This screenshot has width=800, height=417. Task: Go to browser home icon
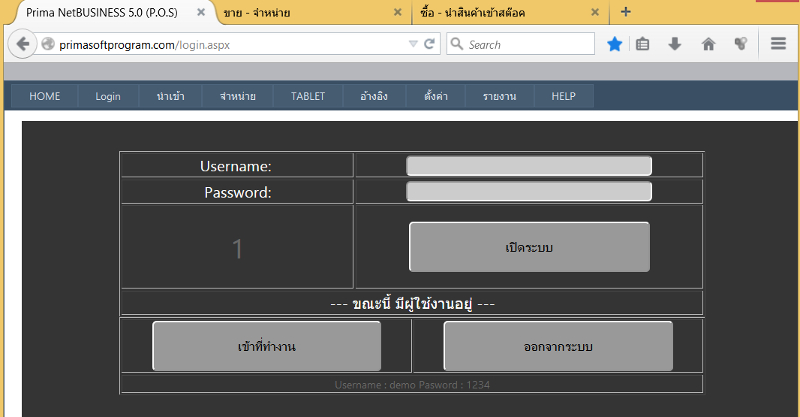click(x=708, y=44)
